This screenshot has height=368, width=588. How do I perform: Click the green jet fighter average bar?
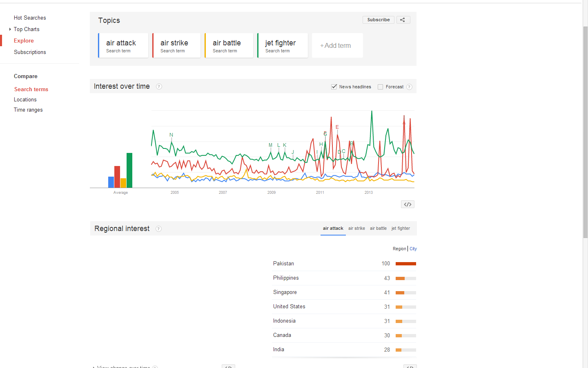tap(129, 170)
